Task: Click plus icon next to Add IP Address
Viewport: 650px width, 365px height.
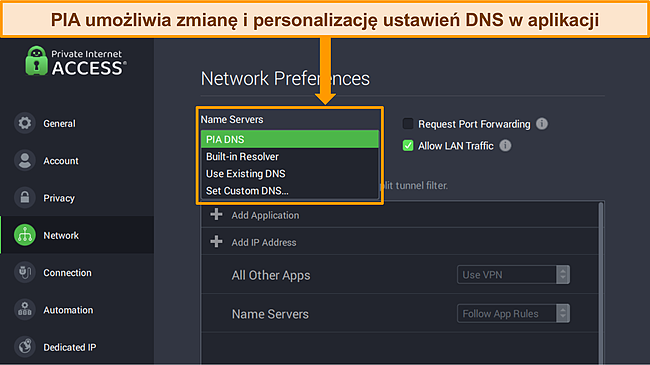Action: [x=216, y=242]
